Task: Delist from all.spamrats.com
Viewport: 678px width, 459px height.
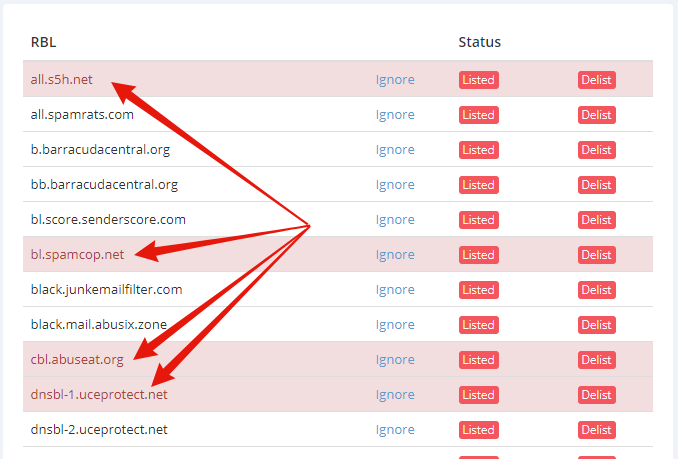Action: click(x=597, y=115)
